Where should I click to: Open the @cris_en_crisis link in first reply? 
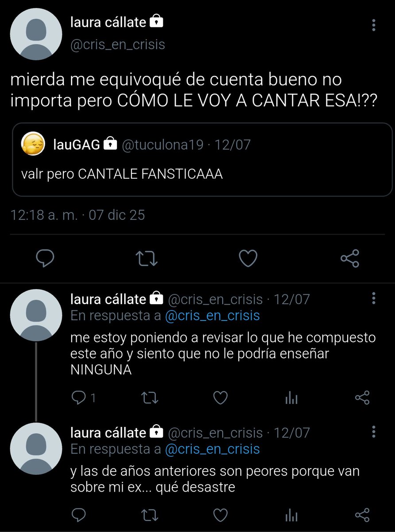click(x=212, y=316)
